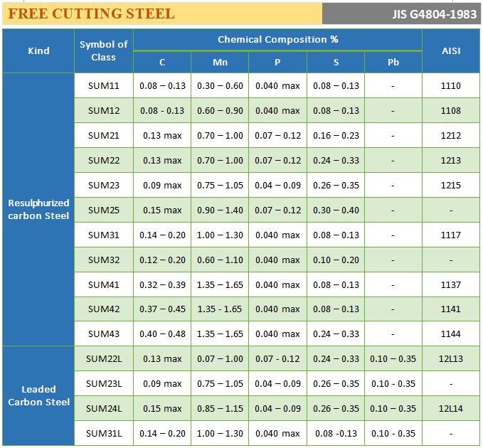Click SUM32 S value 0.10 – 0.20
The image size is (483, 448).
coord(336,260)
